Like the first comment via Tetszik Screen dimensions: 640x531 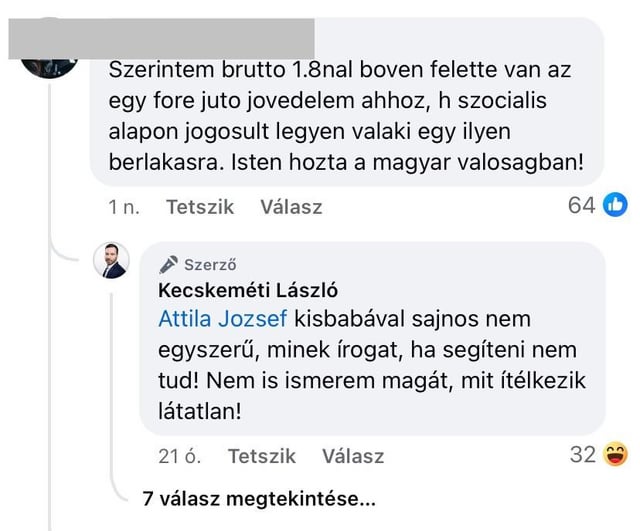200,207
